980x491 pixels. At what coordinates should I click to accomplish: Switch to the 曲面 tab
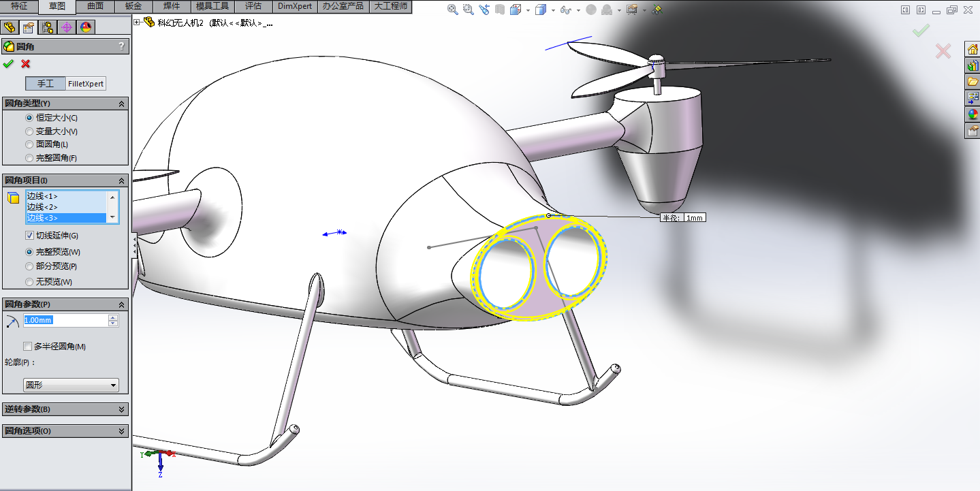95,6
